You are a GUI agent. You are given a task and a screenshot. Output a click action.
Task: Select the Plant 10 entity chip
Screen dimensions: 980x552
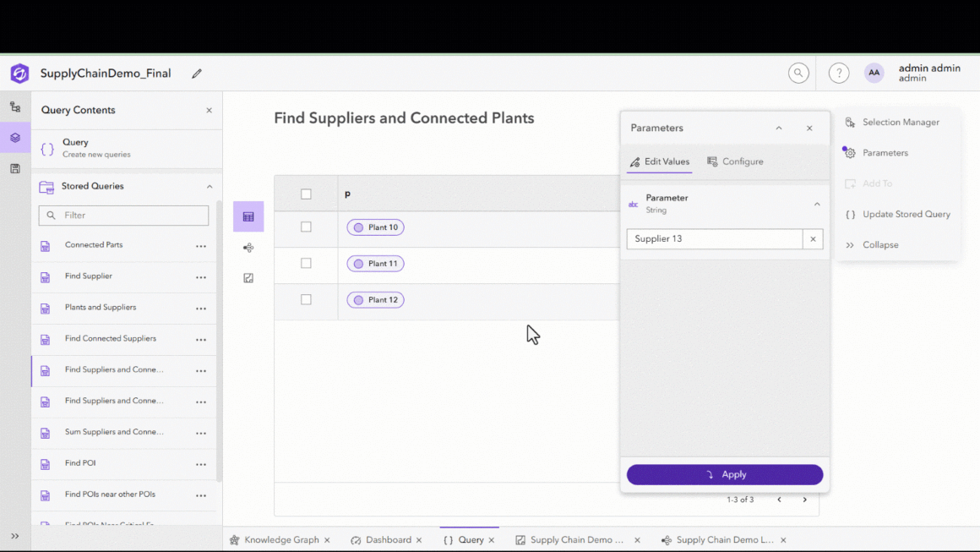(376, 227)
